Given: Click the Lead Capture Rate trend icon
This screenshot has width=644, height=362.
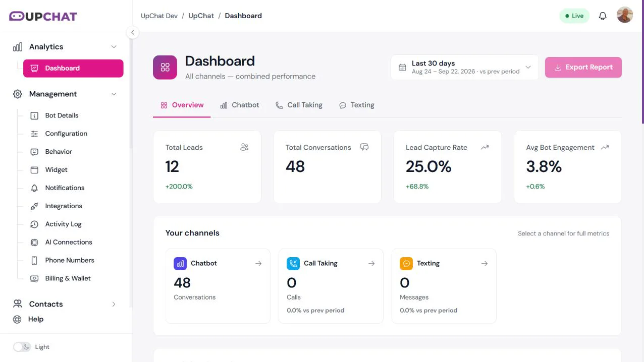Looking at the screenshot, I should tap(485, 147).
